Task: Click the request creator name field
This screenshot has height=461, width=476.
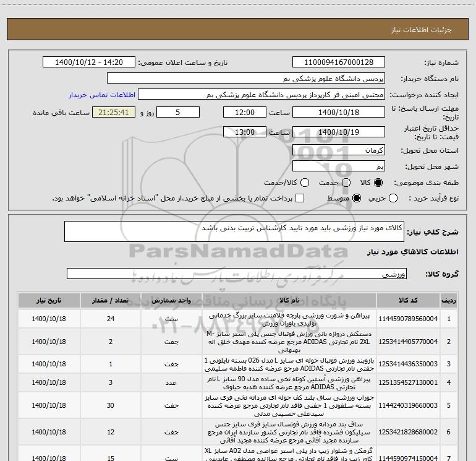Action: [261, 95]
